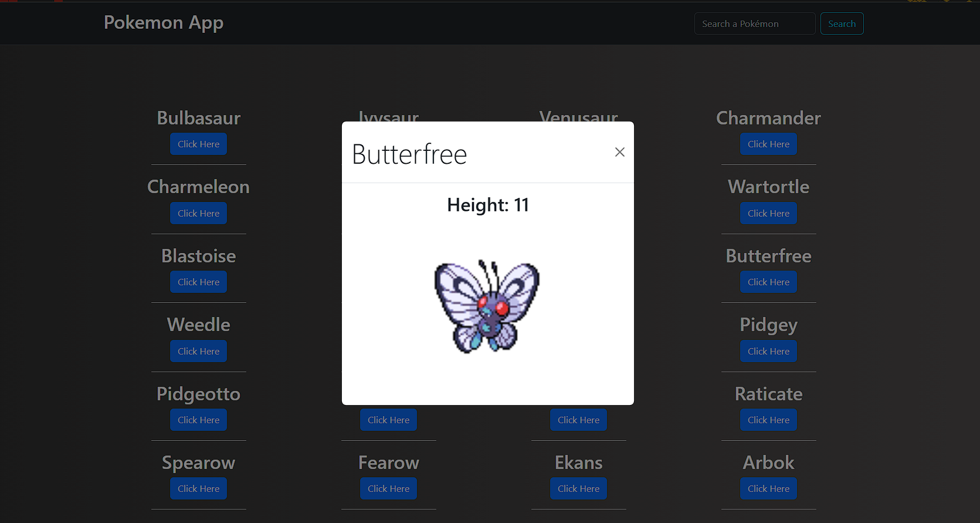Click the Charmander name heading

768,118
